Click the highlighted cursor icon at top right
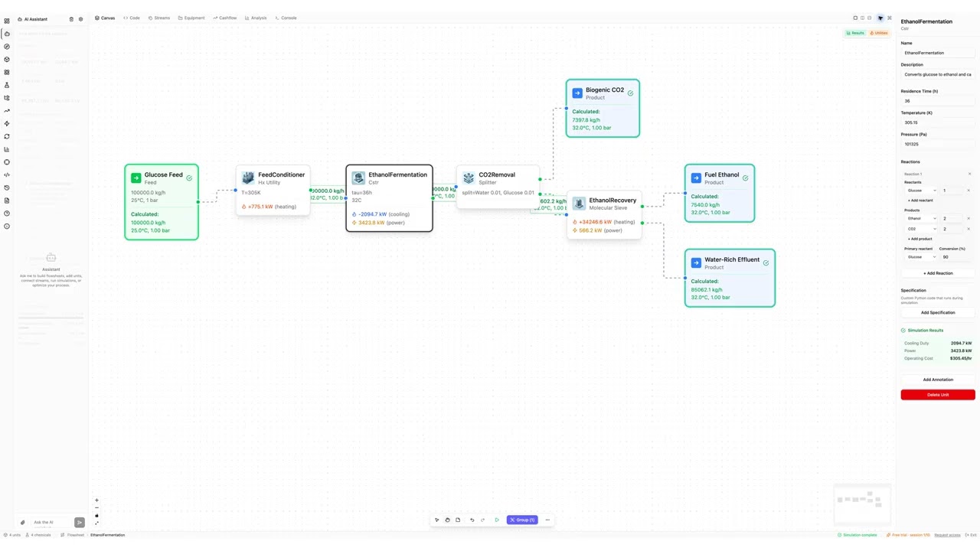Screen dimensions: 980x551 pyautogui.click(x=880, y=18)
